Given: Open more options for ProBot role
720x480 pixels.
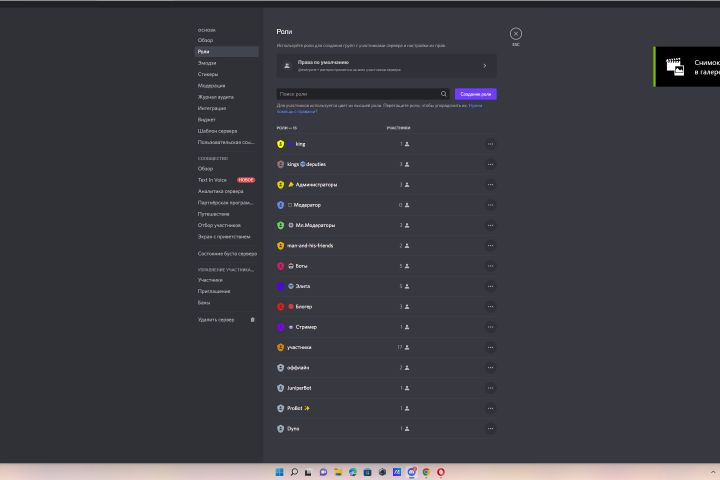Looking at the screenshot, I should [x=490, y=408].
